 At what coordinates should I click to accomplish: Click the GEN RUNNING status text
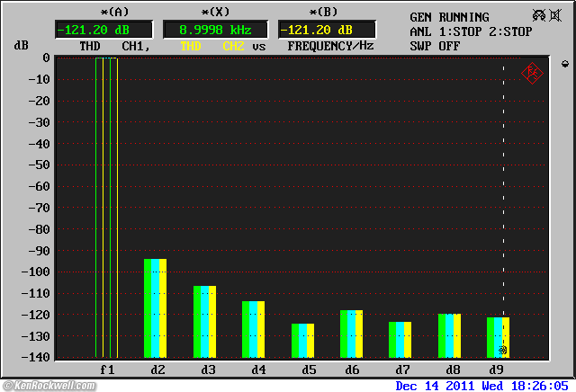click(449, 17)
